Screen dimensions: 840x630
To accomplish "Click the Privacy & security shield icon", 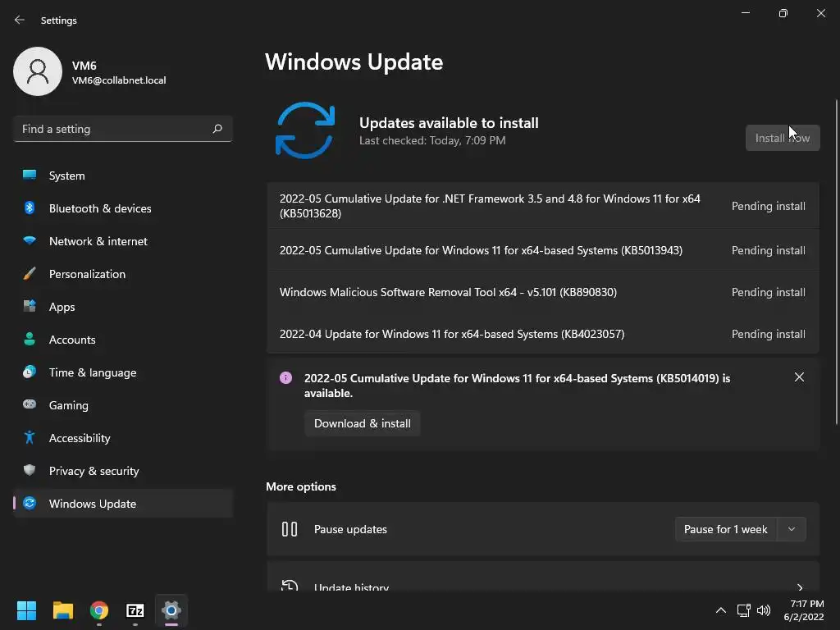I will coord(30,470).
